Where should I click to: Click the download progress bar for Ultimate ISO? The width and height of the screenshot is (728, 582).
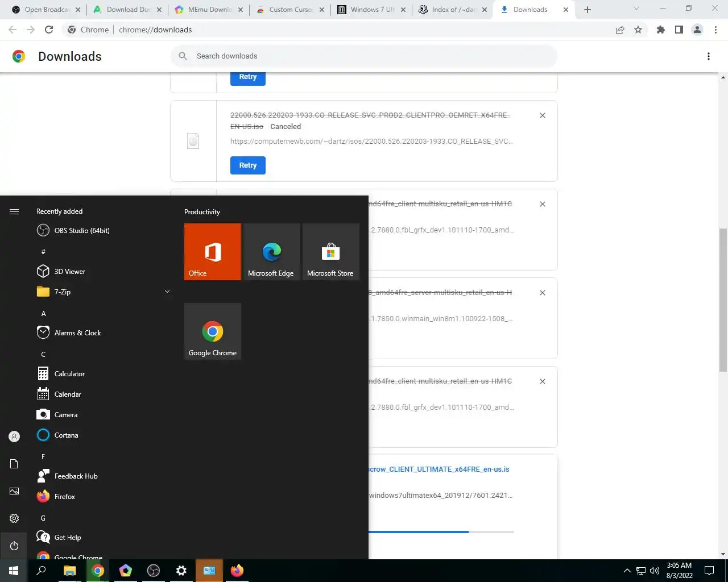click(441, 532)
